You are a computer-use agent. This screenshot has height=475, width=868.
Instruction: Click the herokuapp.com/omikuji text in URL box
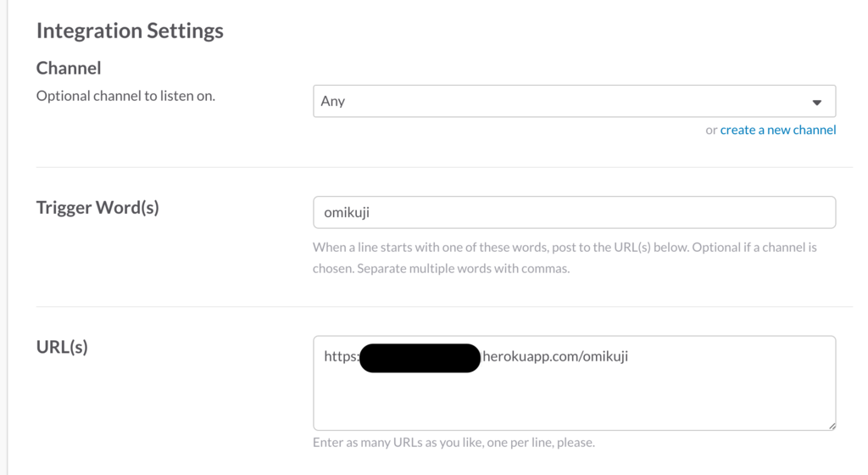point(555,356)
